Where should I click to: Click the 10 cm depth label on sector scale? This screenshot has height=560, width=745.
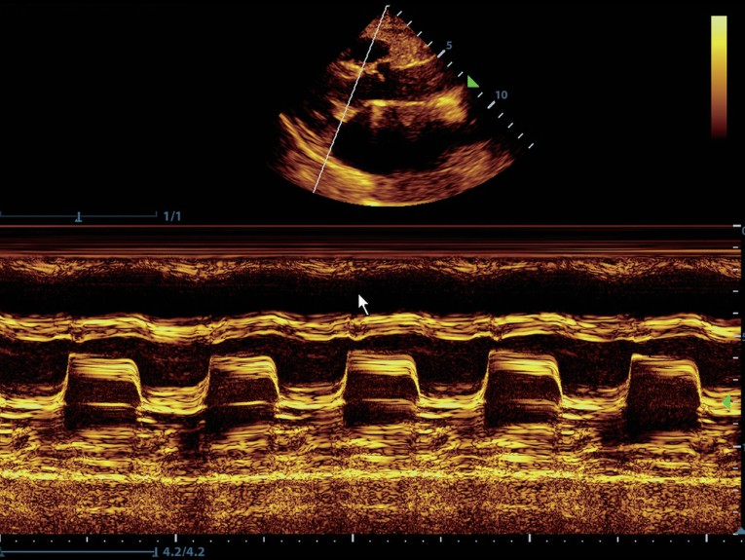(x=502, y=95)
